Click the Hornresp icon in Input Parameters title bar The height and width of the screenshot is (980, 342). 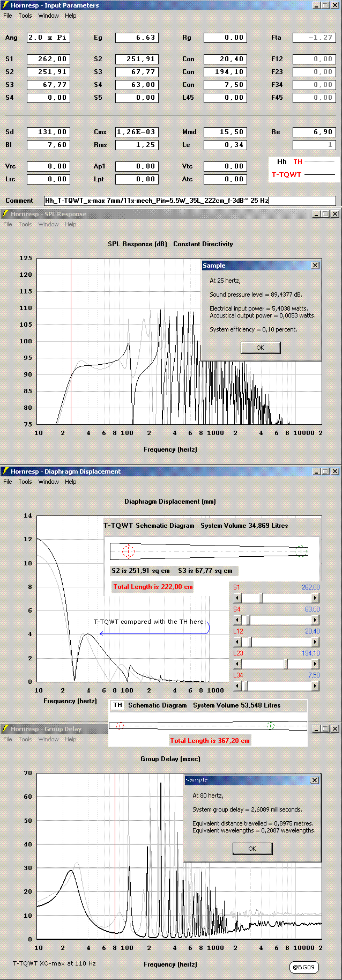5,5
